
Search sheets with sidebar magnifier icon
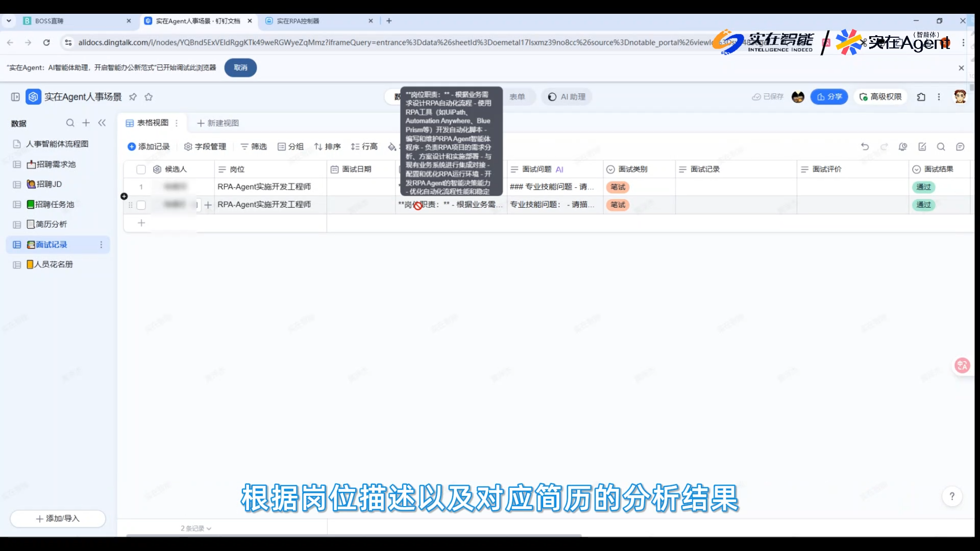click(x=70, y=123)
